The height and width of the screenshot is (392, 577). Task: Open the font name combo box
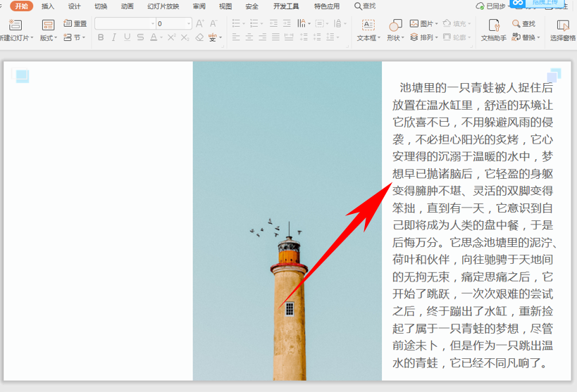coord(125,23)
